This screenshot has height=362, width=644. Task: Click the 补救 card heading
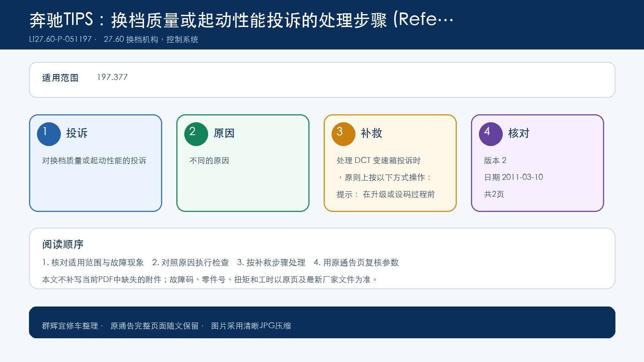pos(372,133)
